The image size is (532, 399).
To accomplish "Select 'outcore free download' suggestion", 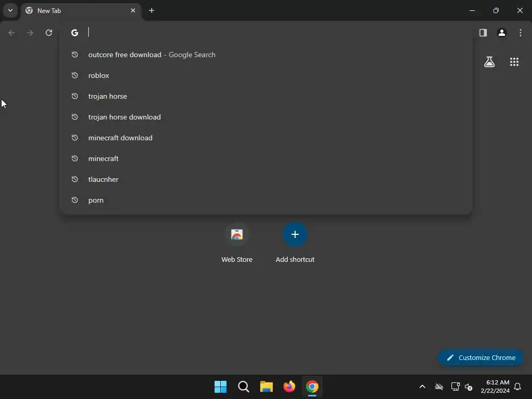I will pyautogui.click(x=266, y=55).
